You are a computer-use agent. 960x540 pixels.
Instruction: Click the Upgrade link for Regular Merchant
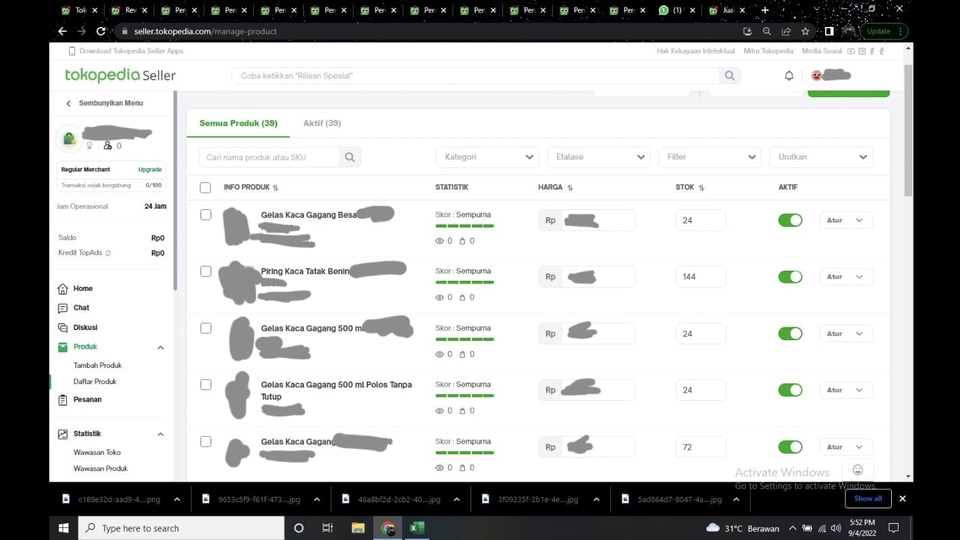[150, 170]
